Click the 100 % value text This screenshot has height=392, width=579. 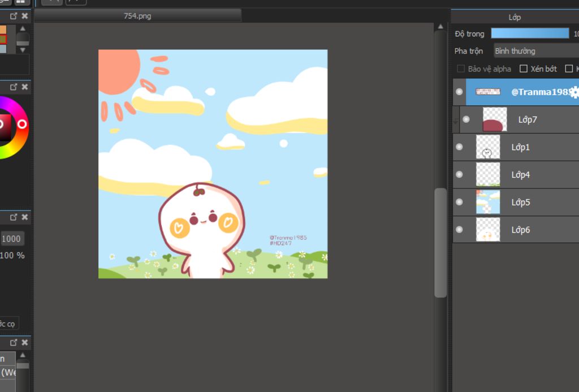pos(12,255)
